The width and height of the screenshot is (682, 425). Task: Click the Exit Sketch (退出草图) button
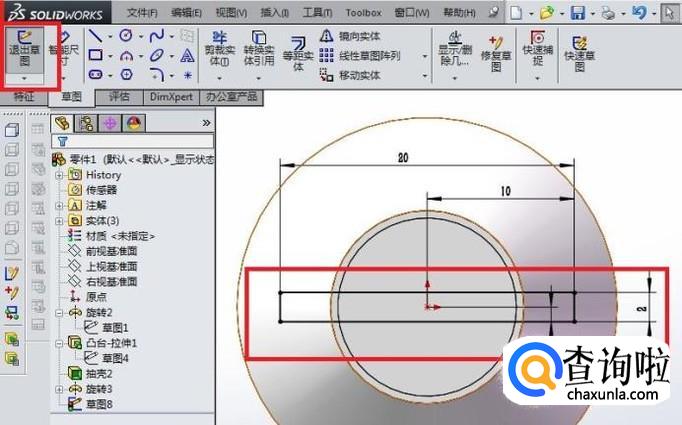coord(20,47)
